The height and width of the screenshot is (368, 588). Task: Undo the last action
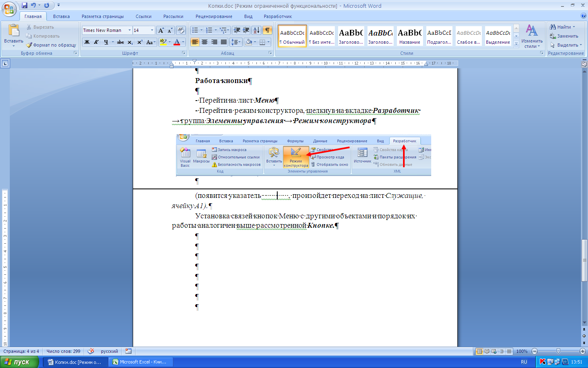33,5
